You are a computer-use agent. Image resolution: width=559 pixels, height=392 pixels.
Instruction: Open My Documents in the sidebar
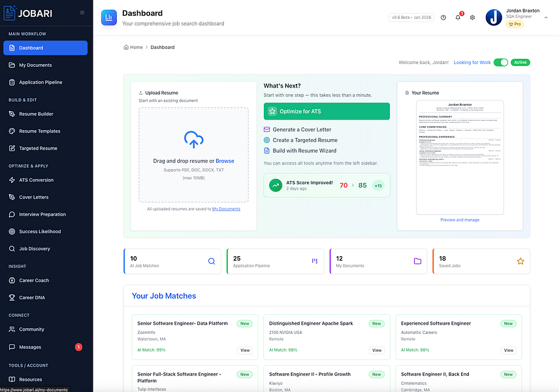pos(45,65)
